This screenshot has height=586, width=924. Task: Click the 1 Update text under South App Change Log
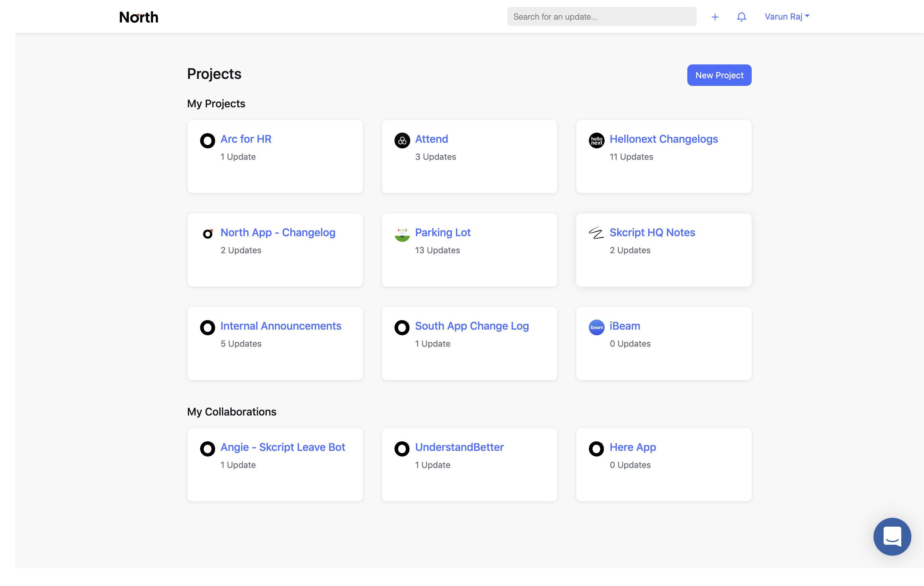point(432,344)
